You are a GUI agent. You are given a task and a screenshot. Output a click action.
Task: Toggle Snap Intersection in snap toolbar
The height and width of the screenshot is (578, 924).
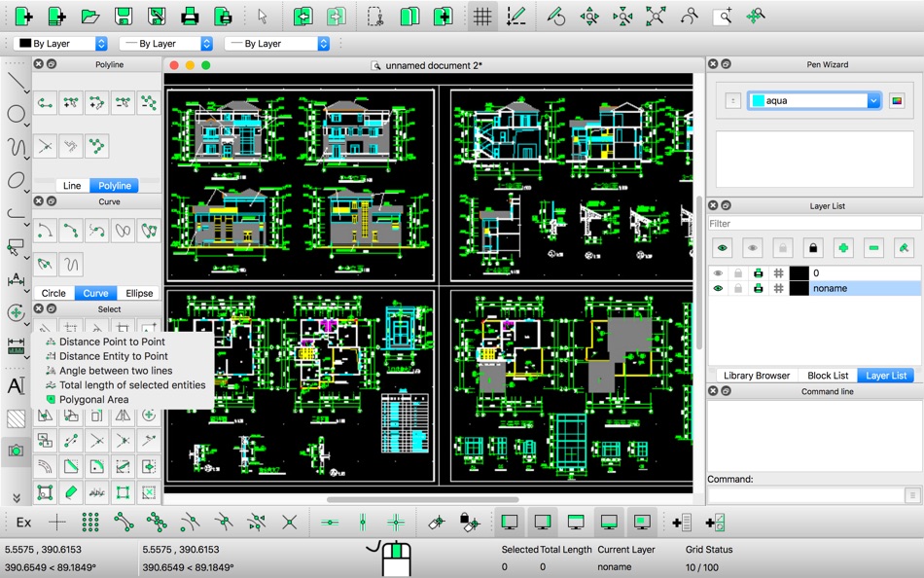(x=289, y=522)
